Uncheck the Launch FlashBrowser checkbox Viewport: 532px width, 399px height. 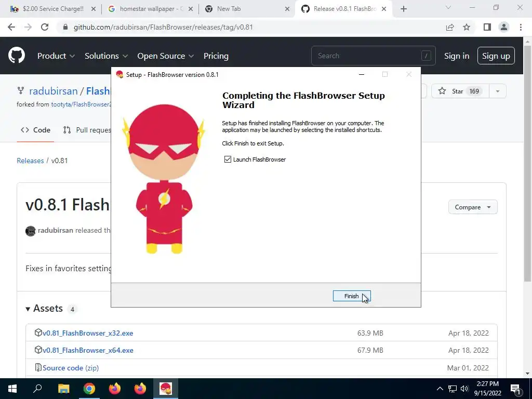(228, 159)
